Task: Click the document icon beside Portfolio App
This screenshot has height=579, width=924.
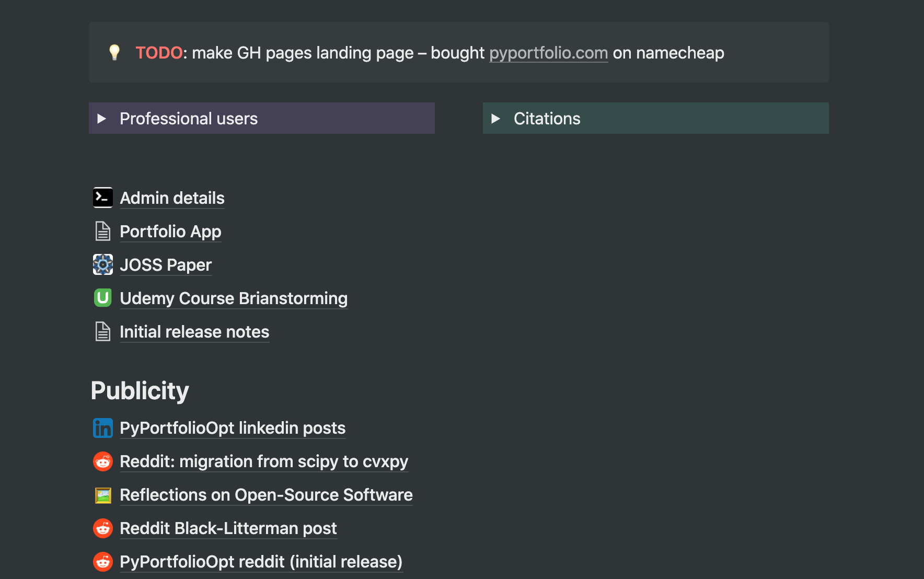Action: pyautogui.click(x=103, y=231)
